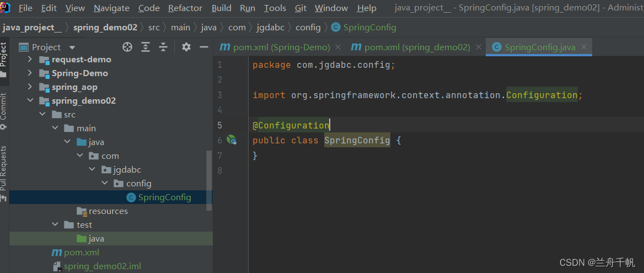Expand the Spring-Demo module

29,73
